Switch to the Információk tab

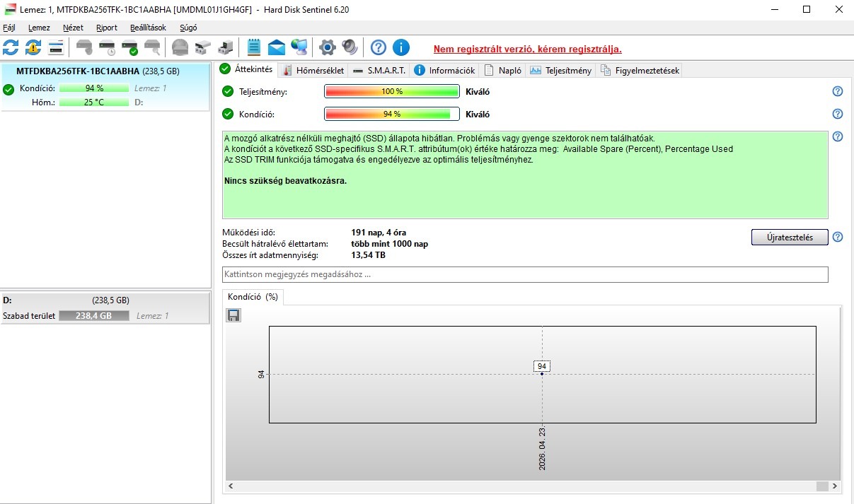(x=444, y=71)
